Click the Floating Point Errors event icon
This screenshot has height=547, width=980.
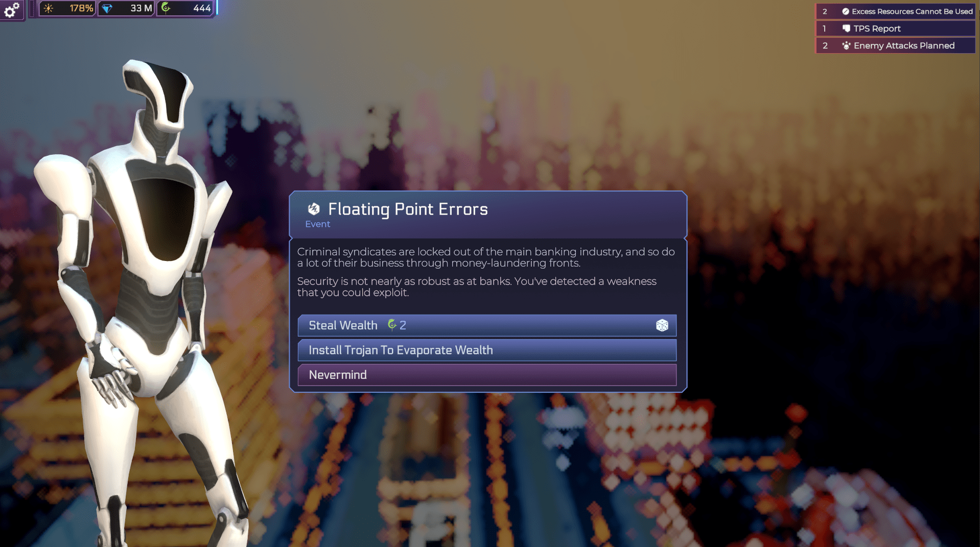(x=314, y=209)
